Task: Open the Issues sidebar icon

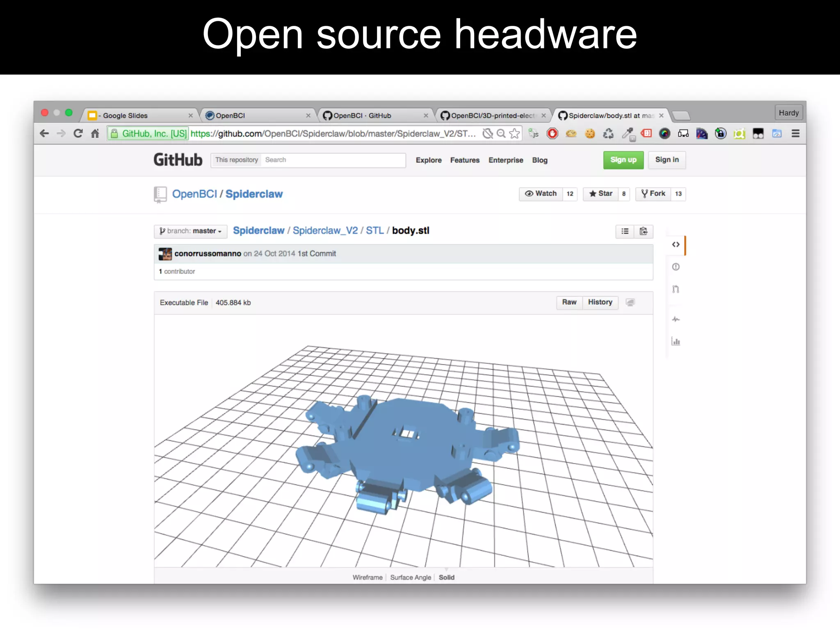Action: tap(676, 267)
